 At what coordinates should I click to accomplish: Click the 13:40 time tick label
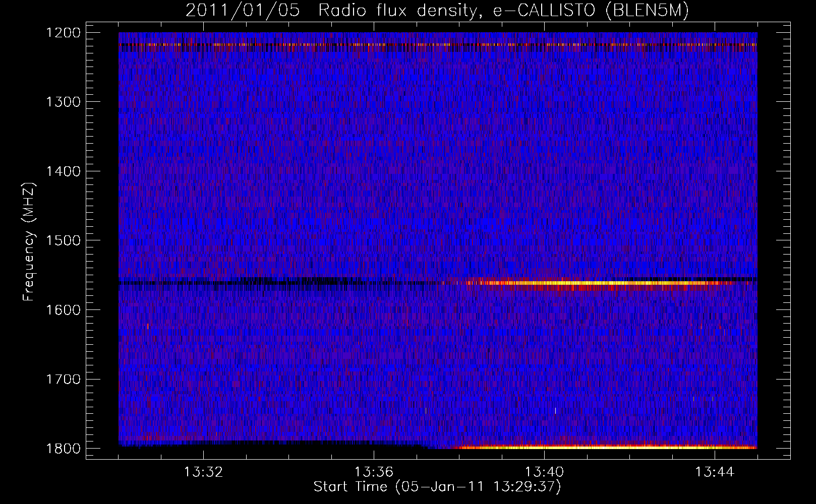tap(544, 472)
